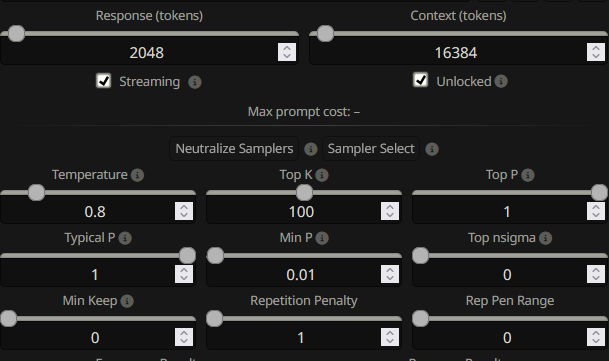Click the Min P info icon

point(322,238)
